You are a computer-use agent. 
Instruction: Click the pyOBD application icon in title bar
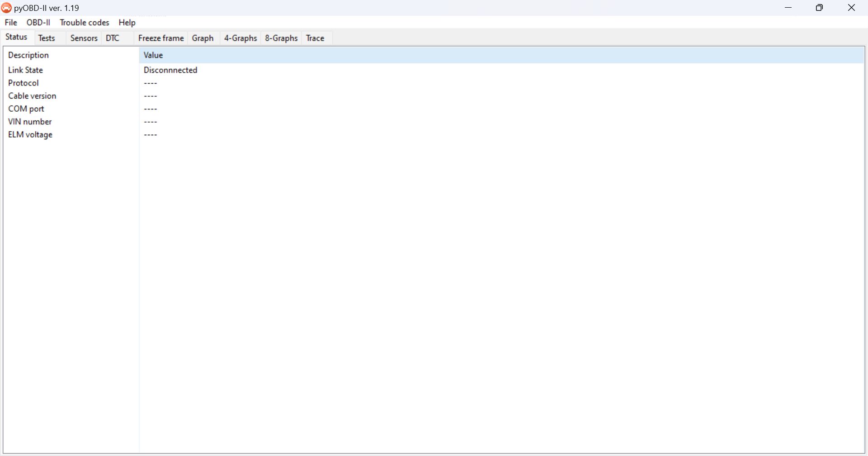point(6,8)
